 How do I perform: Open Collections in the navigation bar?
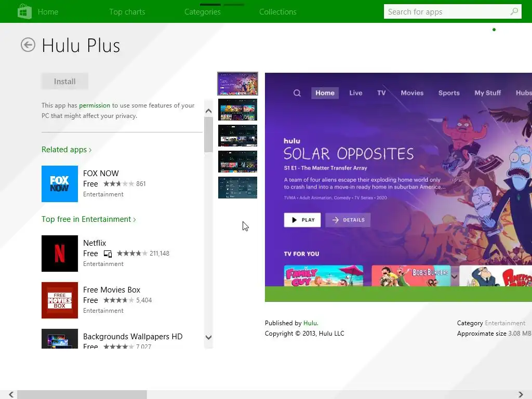coord(278,12)
